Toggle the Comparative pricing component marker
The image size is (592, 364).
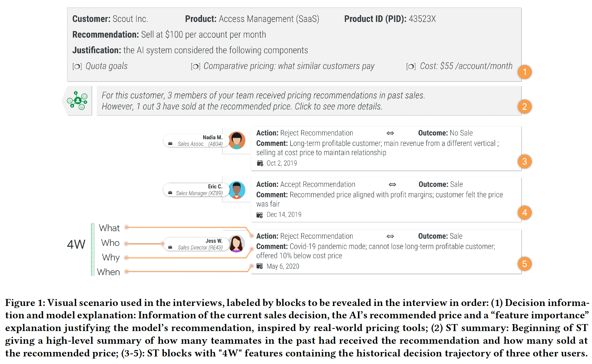click(196, 67)
